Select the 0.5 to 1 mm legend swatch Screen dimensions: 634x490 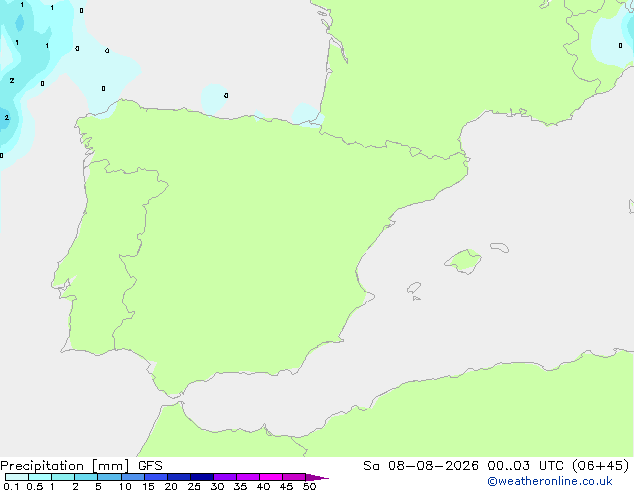[40, 477]
